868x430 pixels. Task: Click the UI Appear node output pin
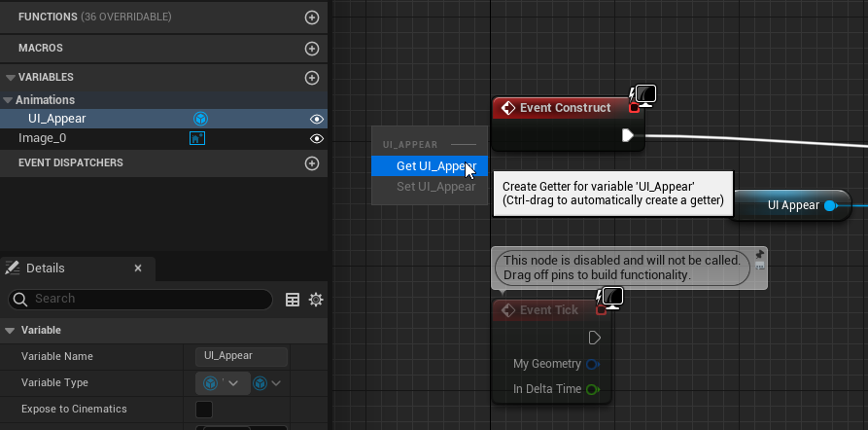[x=830, y=206]
